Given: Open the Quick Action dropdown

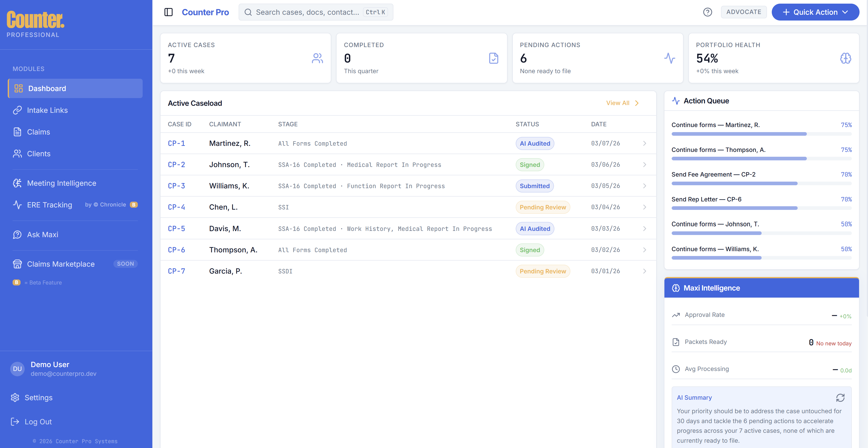Looking at the screenshot, I should [816, 12].
